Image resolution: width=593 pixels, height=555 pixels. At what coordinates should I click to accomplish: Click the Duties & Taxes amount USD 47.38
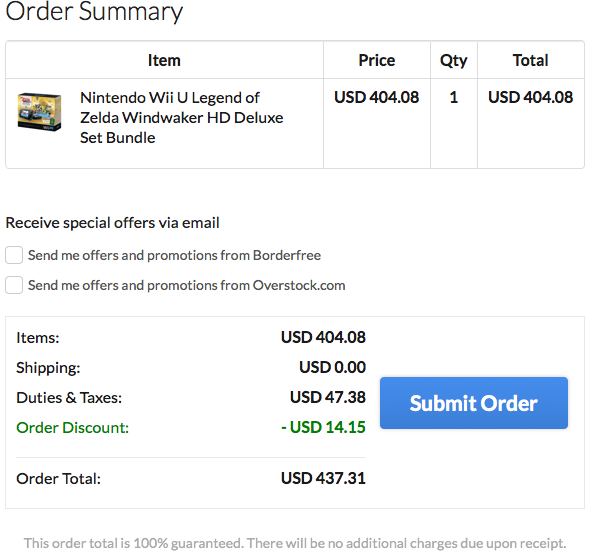(x=328, y=397)
